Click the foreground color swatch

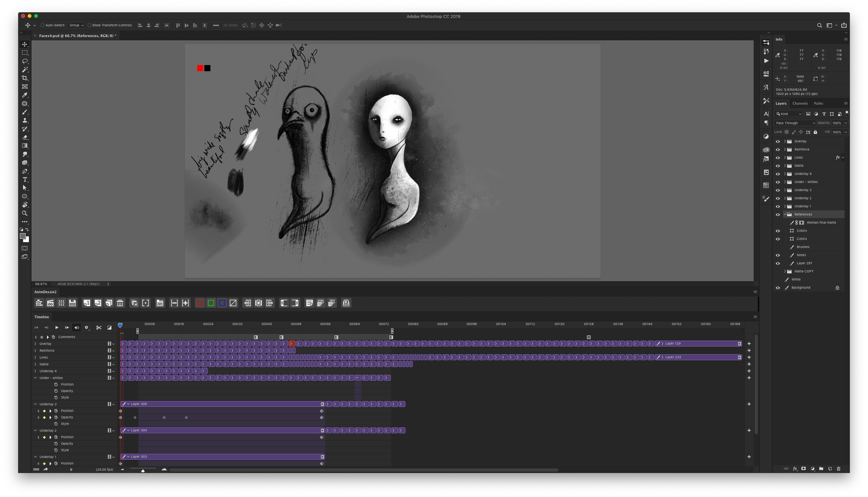click(23, 236)
